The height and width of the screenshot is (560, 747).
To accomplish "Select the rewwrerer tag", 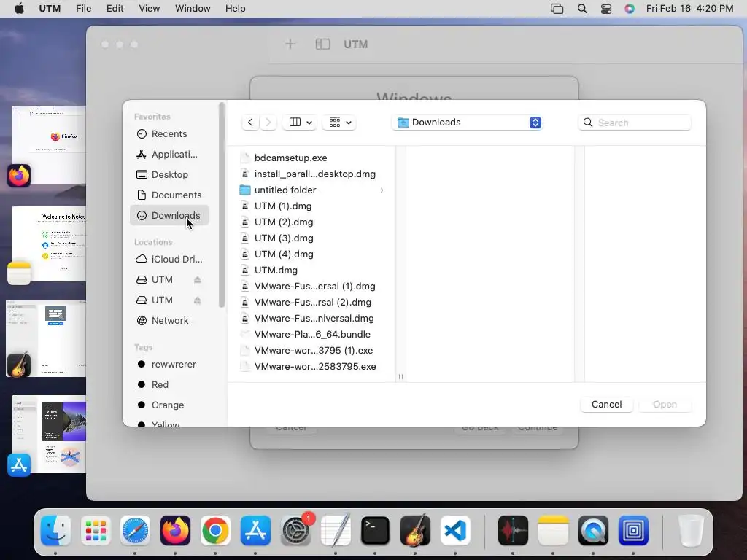I will [169, 365].
